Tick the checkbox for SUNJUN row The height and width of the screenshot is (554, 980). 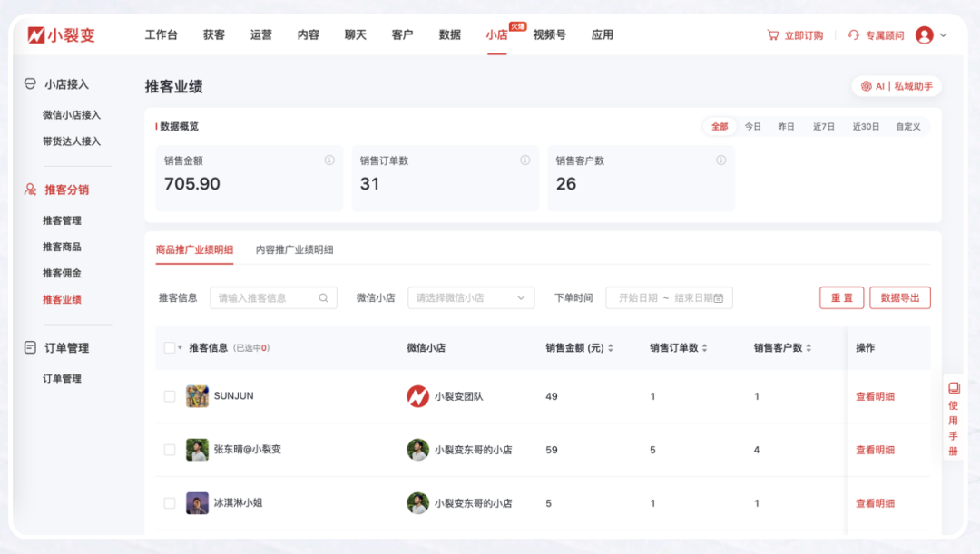point(170,396)
